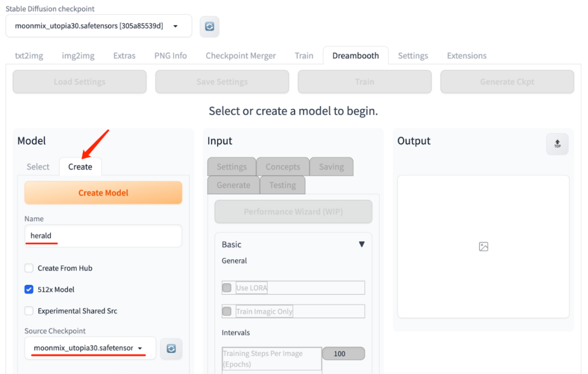Enable the Create From Hub checkbox
Image resolution: width=588 pixels, height=374 pixels.
(29, 268)
